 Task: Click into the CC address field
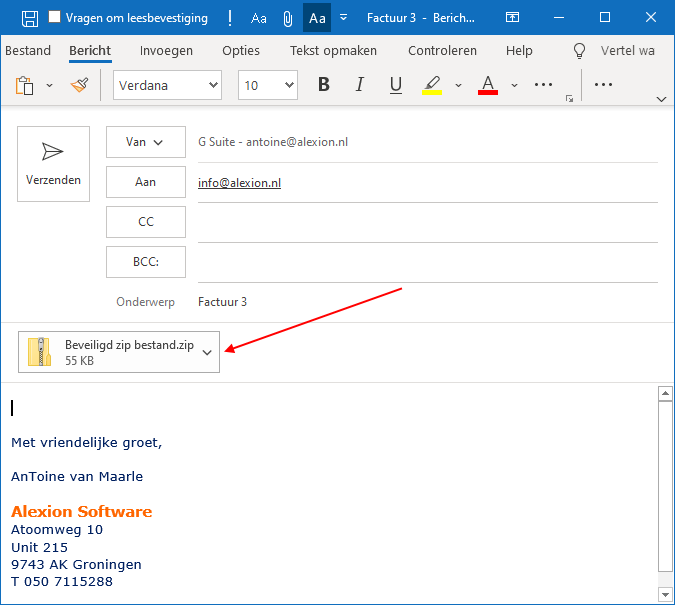(x=427, y=222)
